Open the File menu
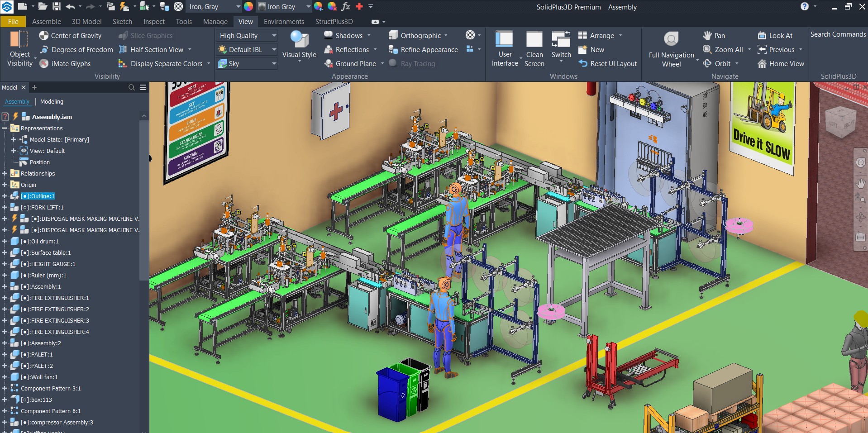868x433 pixels. (x=13, y=21)
